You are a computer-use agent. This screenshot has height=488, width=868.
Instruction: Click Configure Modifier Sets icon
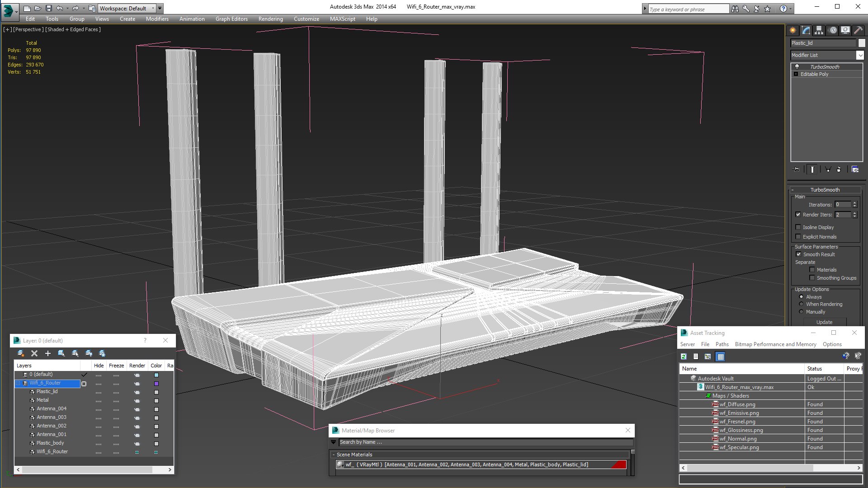point(855,169)
